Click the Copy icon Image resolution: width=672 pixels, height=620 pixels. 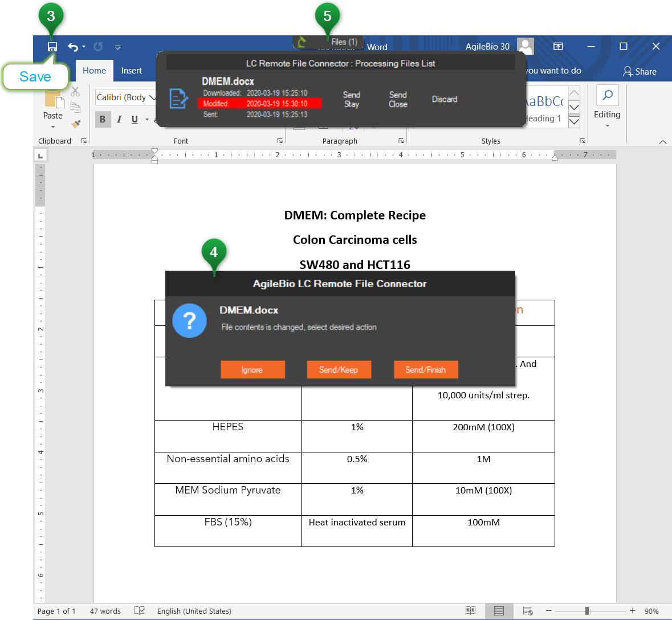click(x=75, y=108)
